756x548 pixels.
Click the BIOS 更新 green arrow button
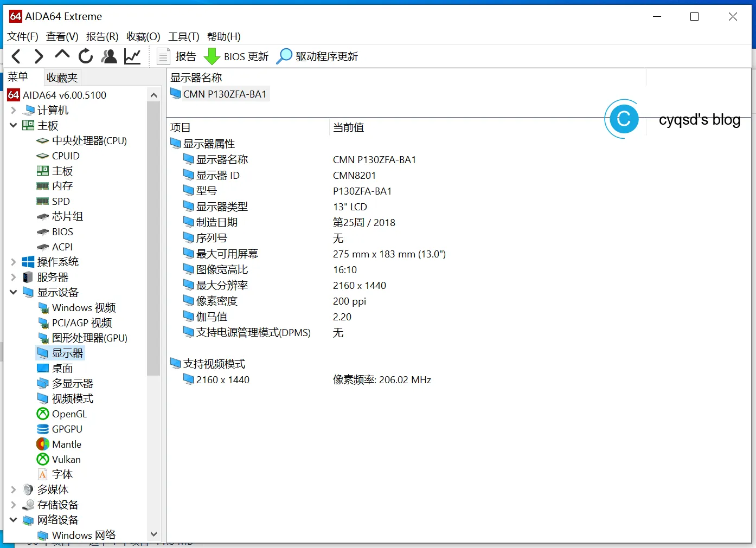tap(236, 56)
